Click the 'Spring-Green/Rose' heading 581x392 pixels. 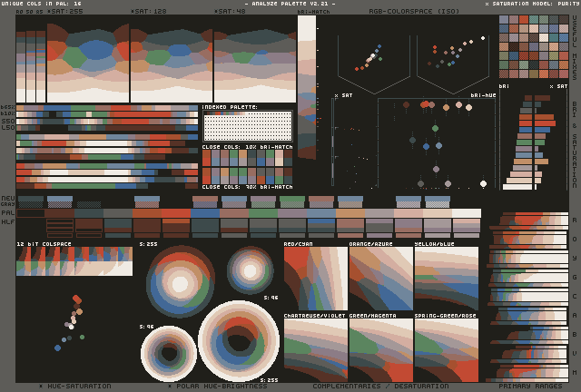pos(446,316)
